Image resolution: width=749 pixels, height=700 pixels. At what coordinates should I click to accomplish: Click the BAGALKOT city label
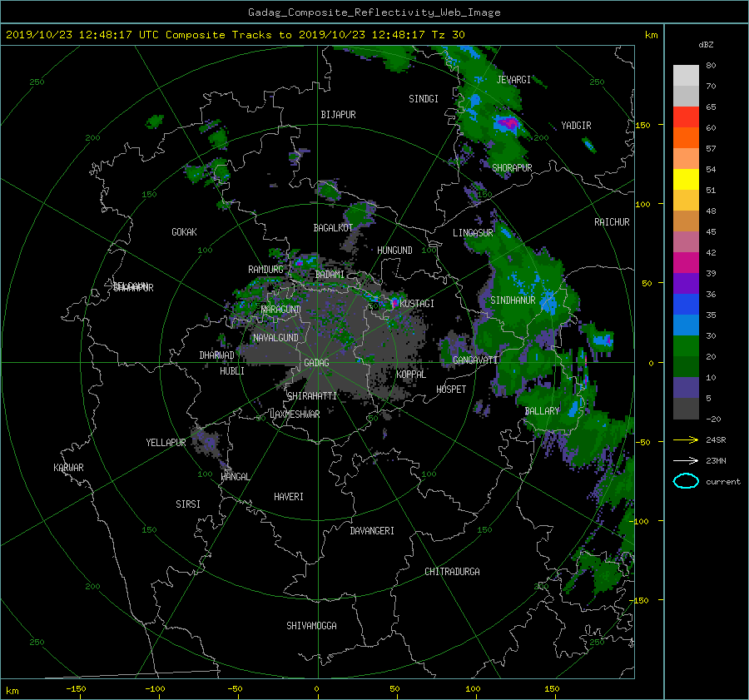[333, 228]
